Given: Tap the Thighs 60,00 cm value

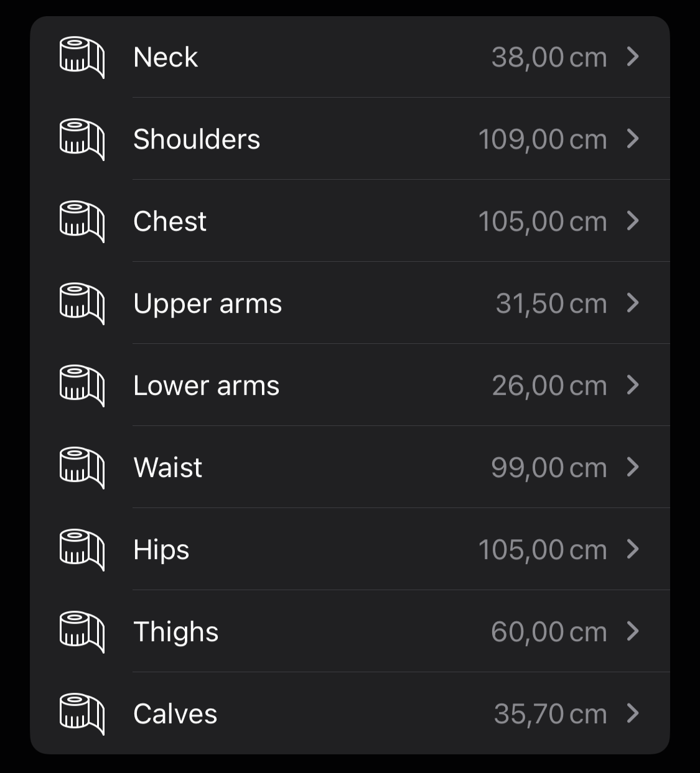Looking at the screenshot, I should (x=548, y=632).
